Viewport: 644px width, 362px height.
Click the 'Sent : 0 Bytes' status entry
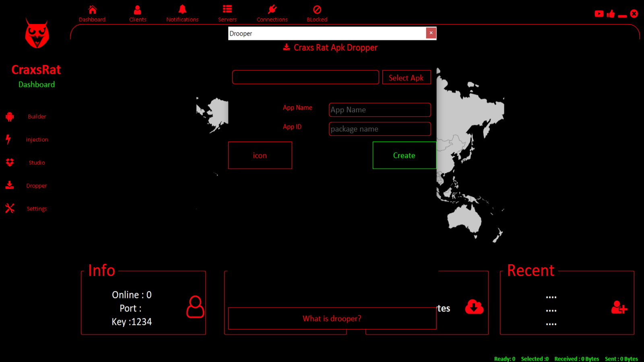(621, 359)
